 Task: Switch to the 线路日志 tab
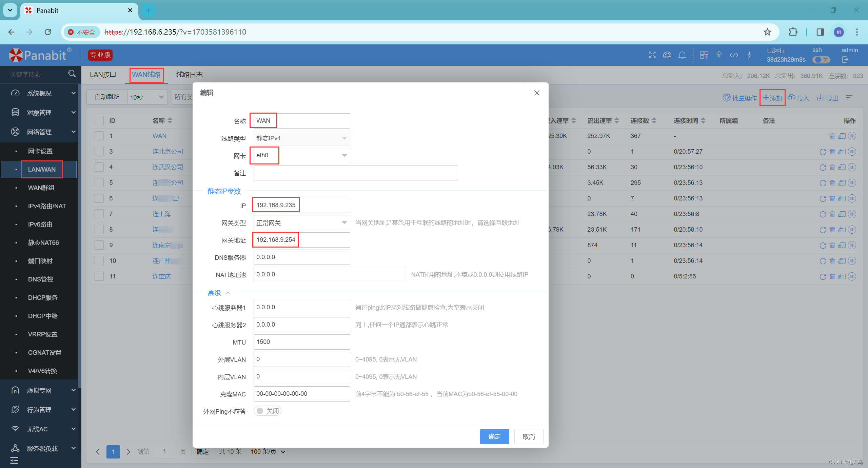click(189, 75)
